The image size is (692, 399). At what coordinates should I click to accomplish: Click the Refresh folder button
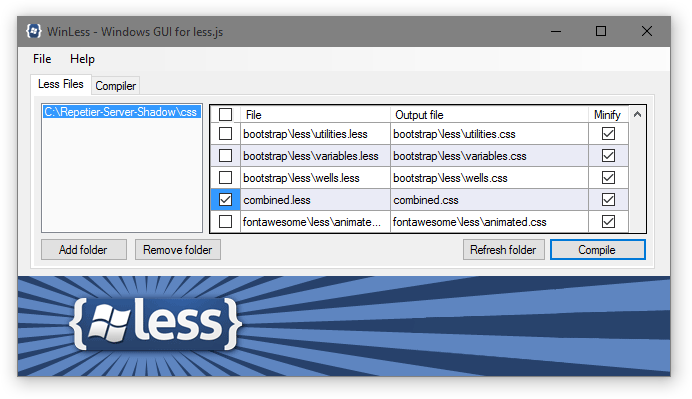point(503,250)
